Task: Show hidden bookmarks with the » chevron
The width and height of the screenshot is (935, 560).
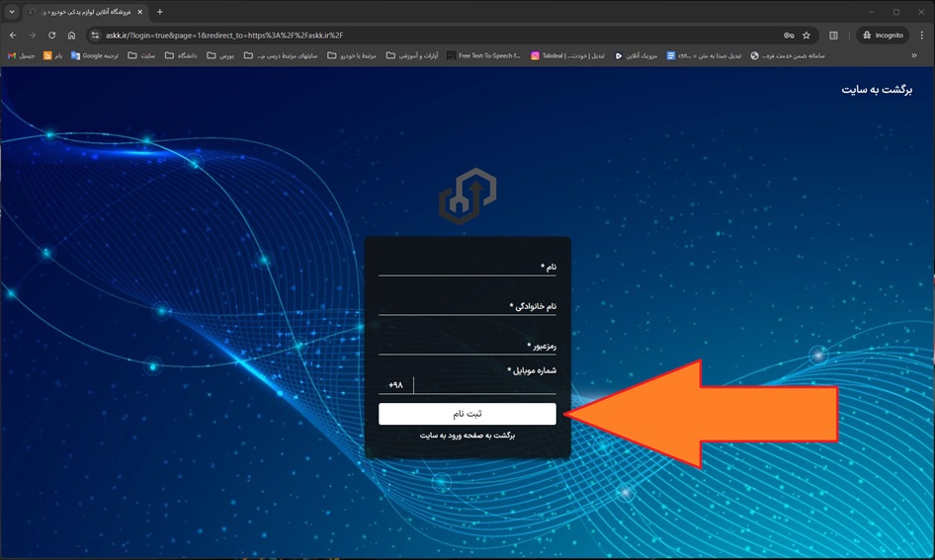Action: coord(915,55)
